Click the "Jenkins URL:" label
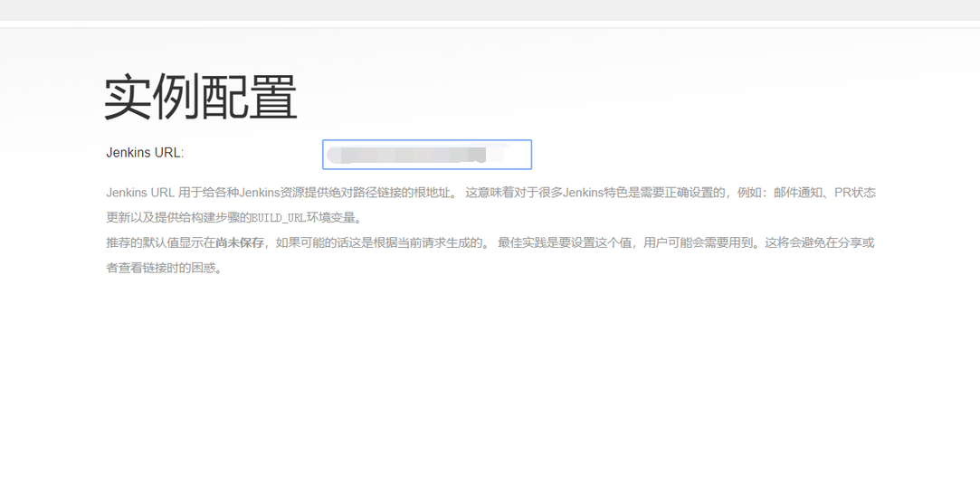 tap(145, 153)
